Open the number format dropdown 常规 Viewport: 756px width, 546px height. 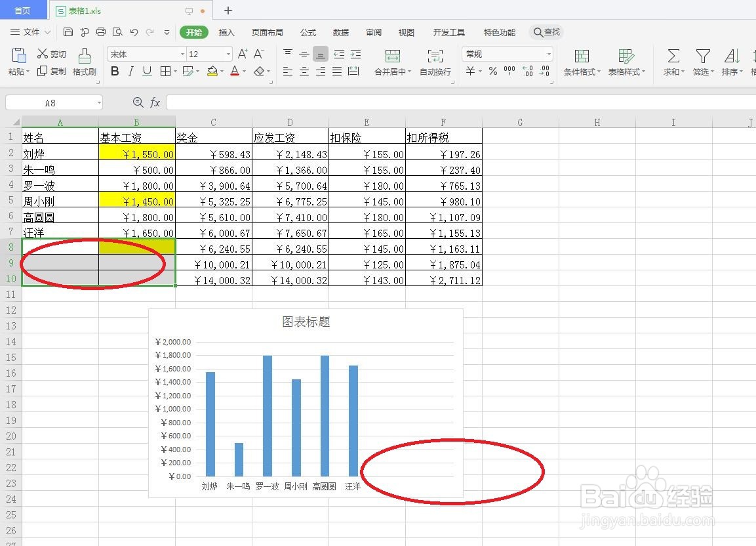549,54
